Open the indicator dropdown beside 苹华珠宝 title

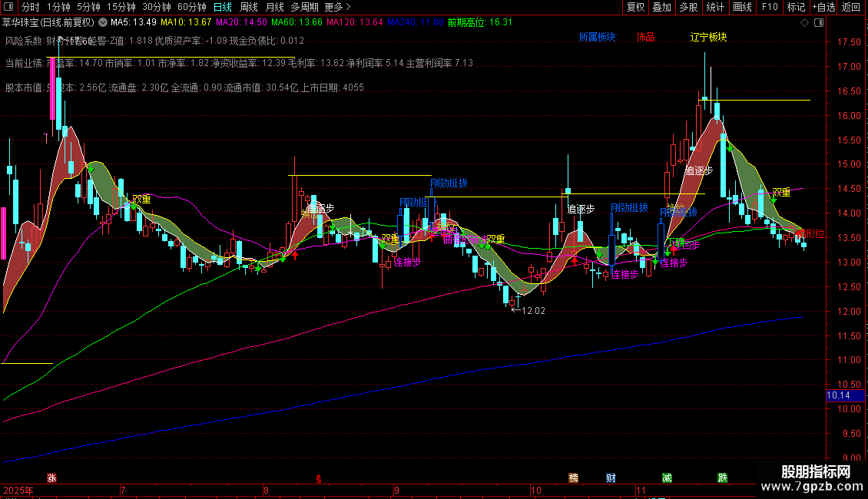pyautogui.click(x=103, y=23)
